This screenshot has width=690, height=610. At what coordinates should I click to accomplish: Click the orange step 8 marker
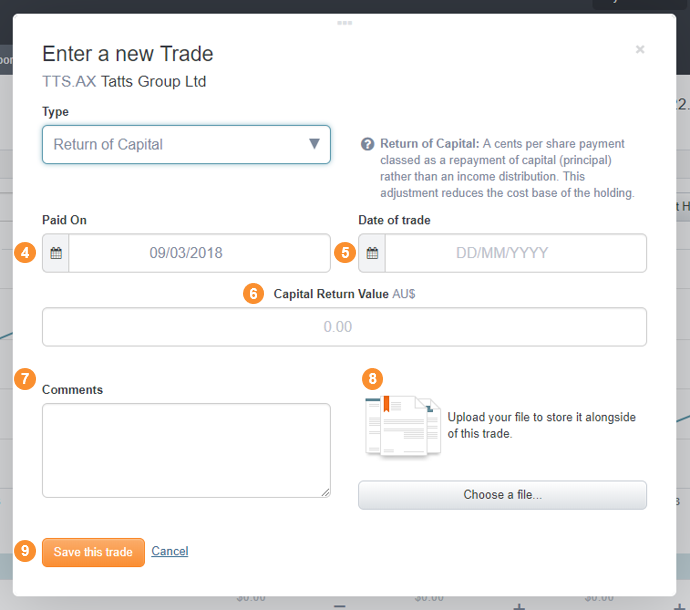[372, 378]
